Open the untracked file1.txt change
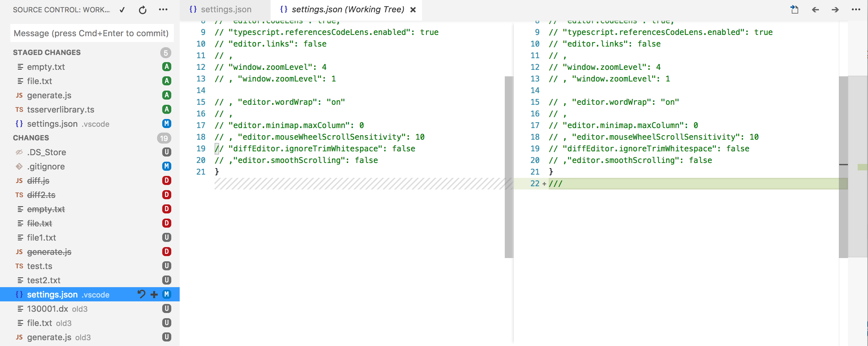The width and height of the screenshot is (868, 346). (x=42, y=237)
